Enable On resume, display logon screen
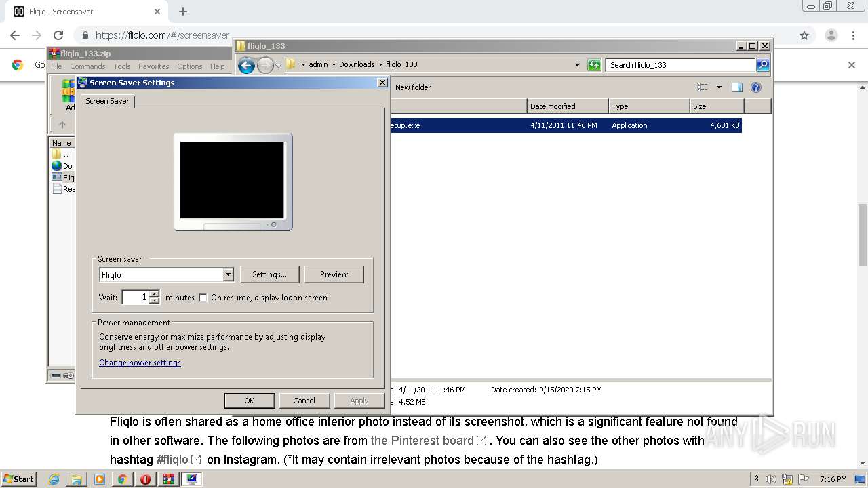This screenshot has width=868, height=488. 203,298
